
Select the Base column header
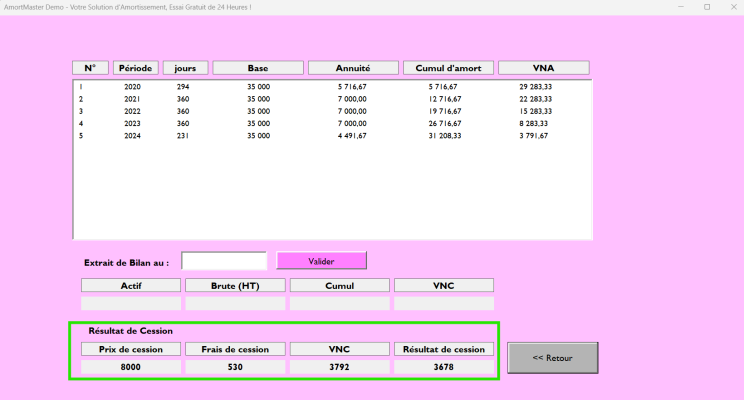point(258,68)
